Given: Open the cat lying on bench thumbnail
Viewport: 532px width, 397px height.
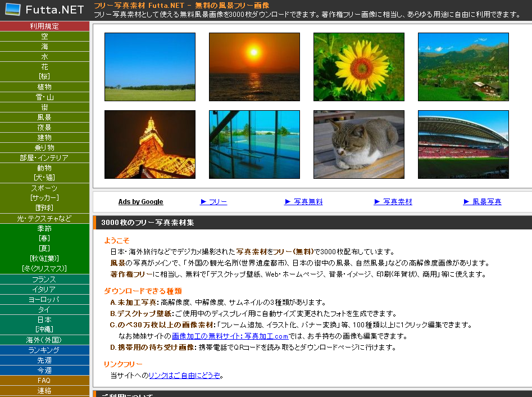Looking at the screenshot, I should (359, 145).
